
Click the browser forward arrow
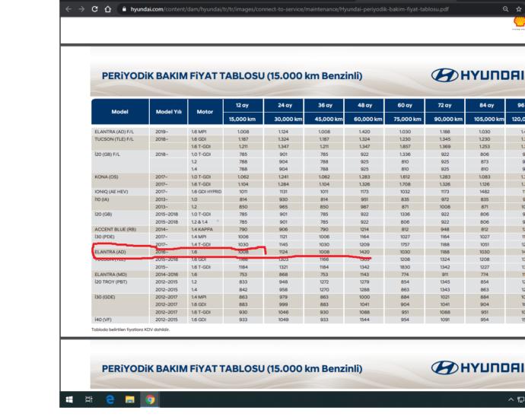[81, 9]
